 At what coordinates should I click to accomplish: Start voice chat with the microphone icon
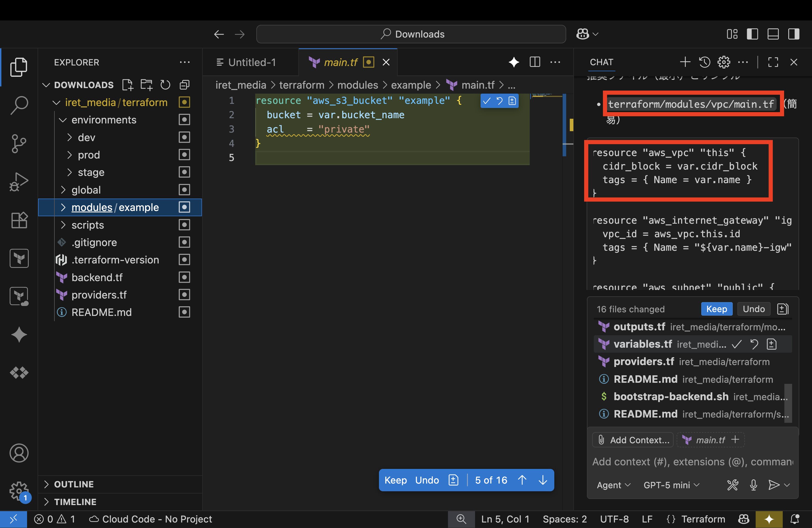coord(753,485)
